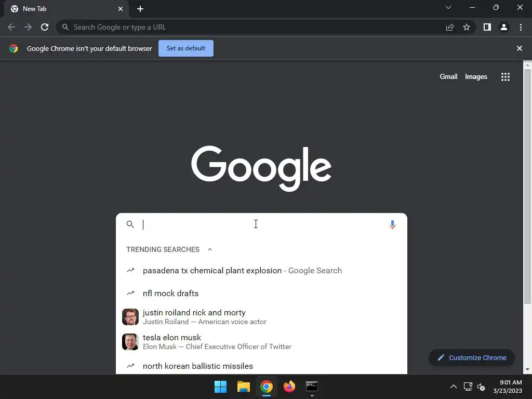Select north korean ballistic missiles suggestion
The width and height of the screenshot is (532, 399).
pyautogui.click(x=261, y=366)
